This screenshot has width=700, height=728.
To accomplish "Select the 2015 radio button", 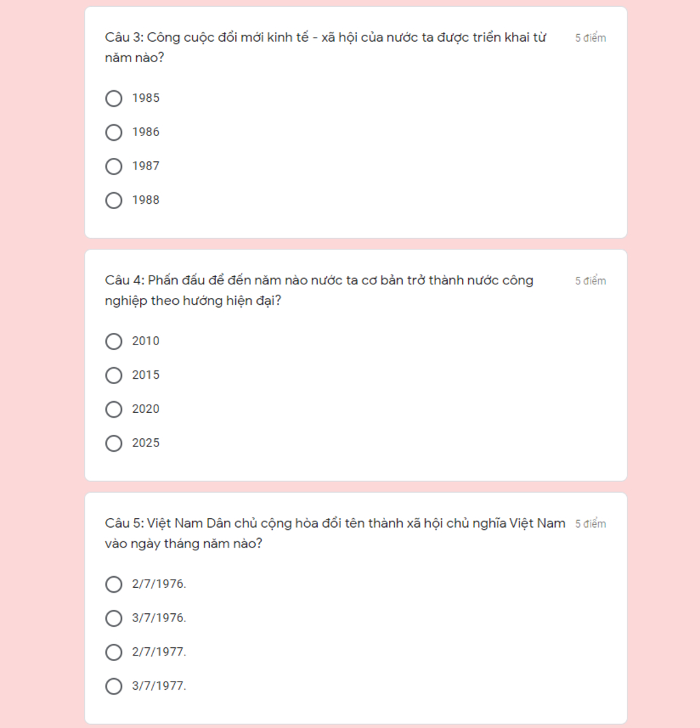I will pyautogui.click(x=113, y=375).
